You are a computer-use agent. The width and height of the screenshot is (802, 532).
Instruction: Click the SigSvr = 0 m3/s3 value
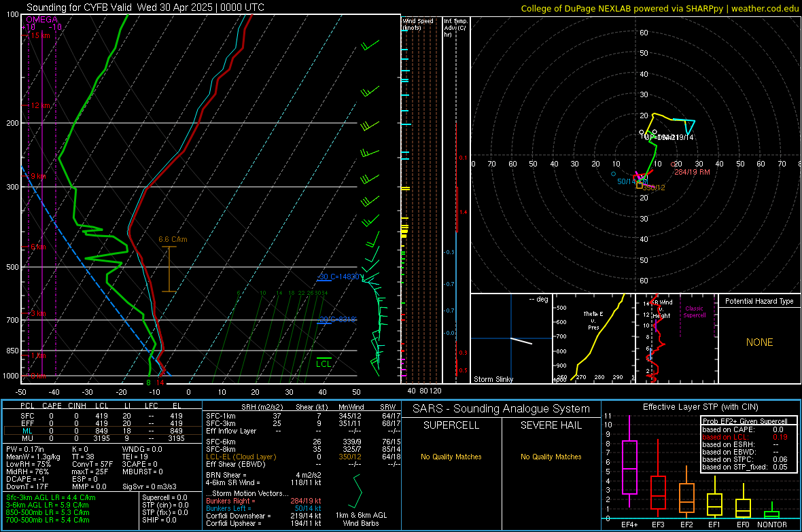click(x=150, y=487)
